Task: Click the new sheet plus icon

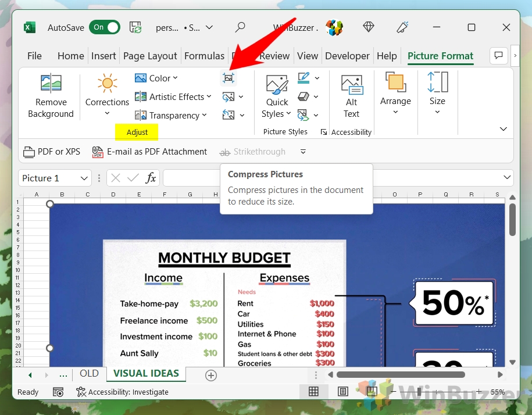Action: [x=211, y=375]
